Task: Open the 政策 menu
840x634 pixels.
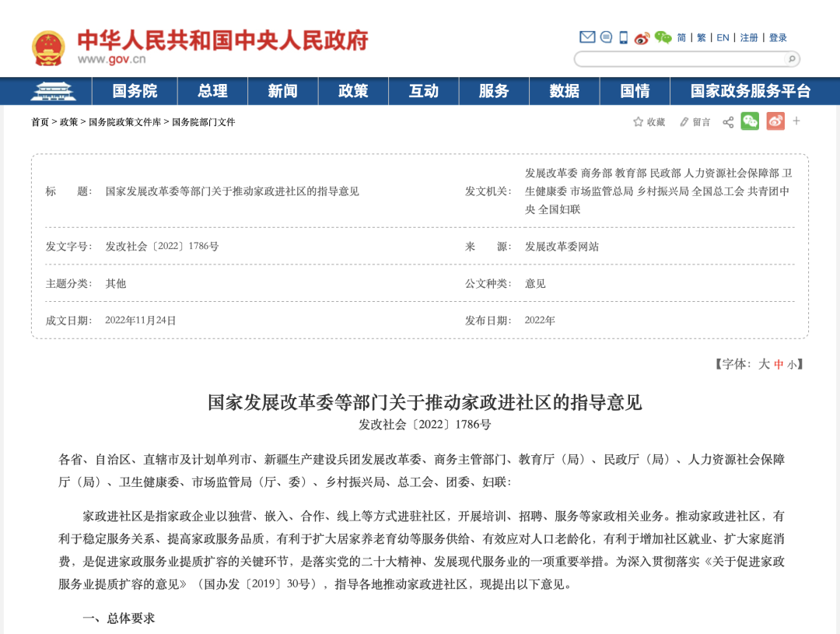Action: point(354,91)
